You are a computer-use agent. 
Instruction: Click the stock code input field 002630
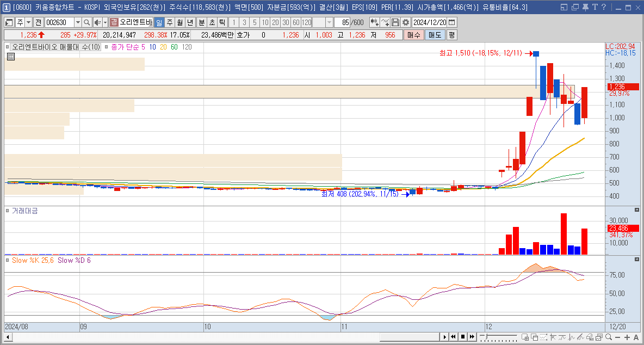[x=59, y=23]
